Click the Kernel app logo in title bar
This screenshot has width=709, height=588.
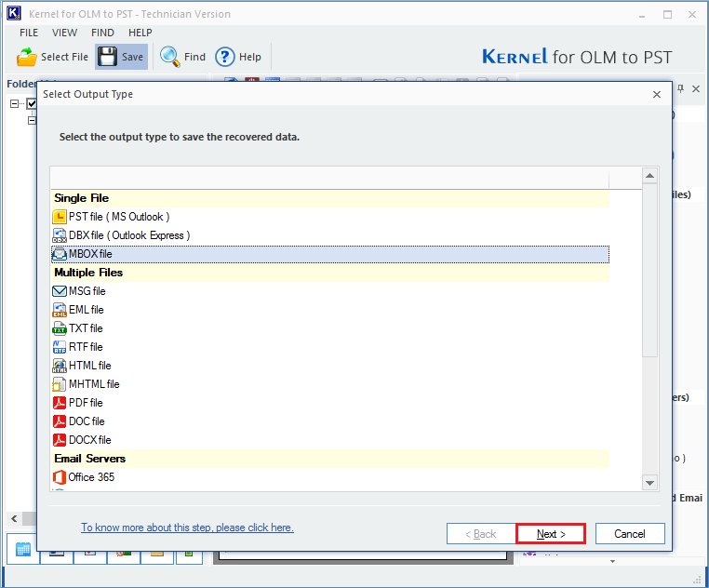(14, 13)
